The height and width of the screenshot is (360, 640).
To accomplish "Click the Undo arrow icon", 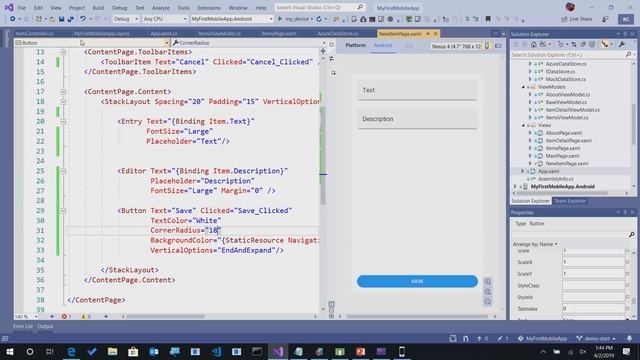I will tap(83, 19).
